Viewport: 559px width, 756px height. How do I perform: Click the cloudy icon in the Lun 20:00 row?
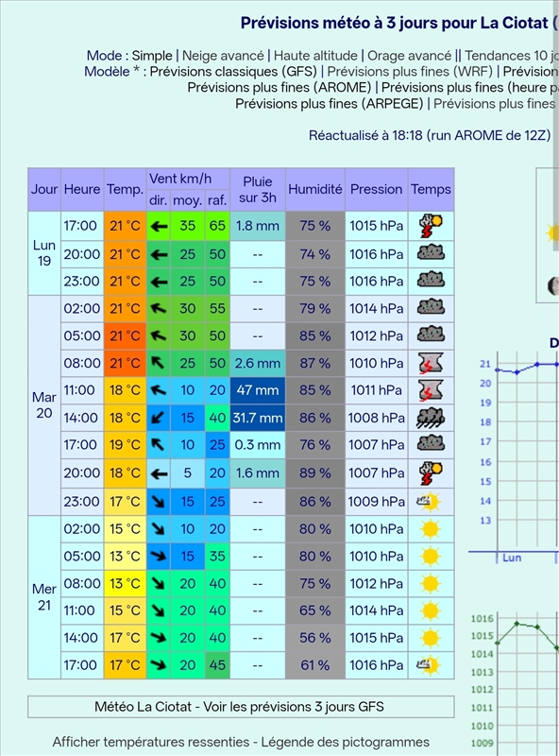pos(431,253)
